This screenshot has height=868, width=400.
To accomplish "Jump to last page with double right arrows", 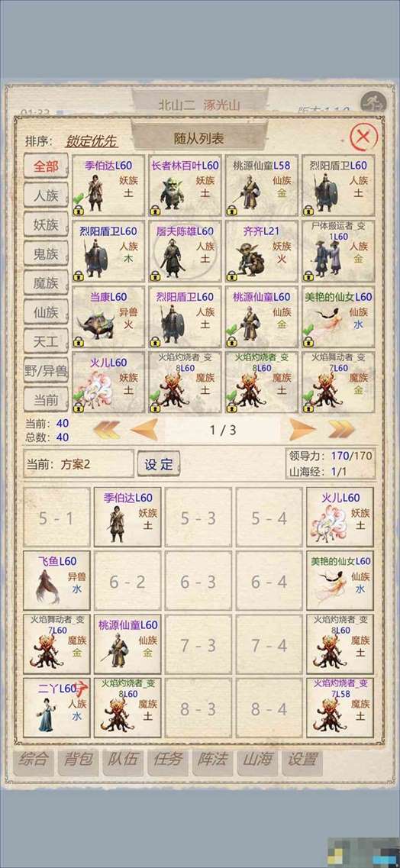I will pyautogui.click(x=340, y=430).
